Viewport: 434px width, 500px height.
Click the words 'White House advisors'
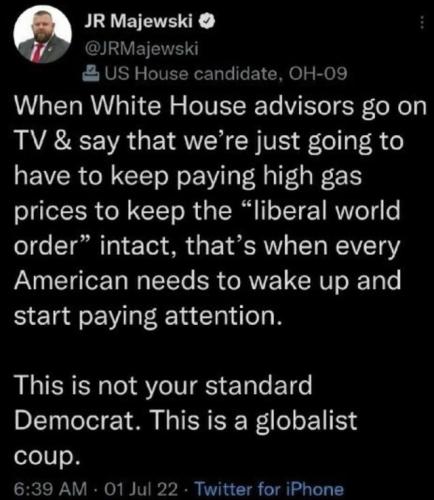(222, 106)
